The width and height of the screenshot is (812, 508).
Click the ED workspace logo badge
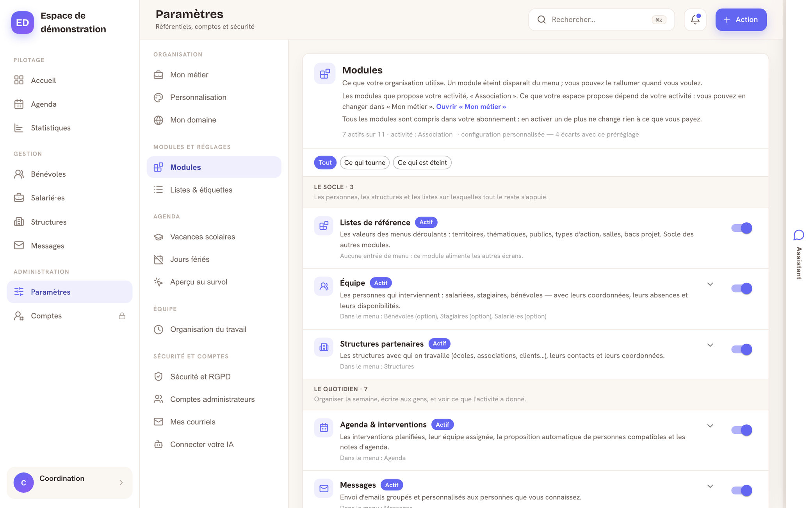pyautogui.click(x=23, y=22)
